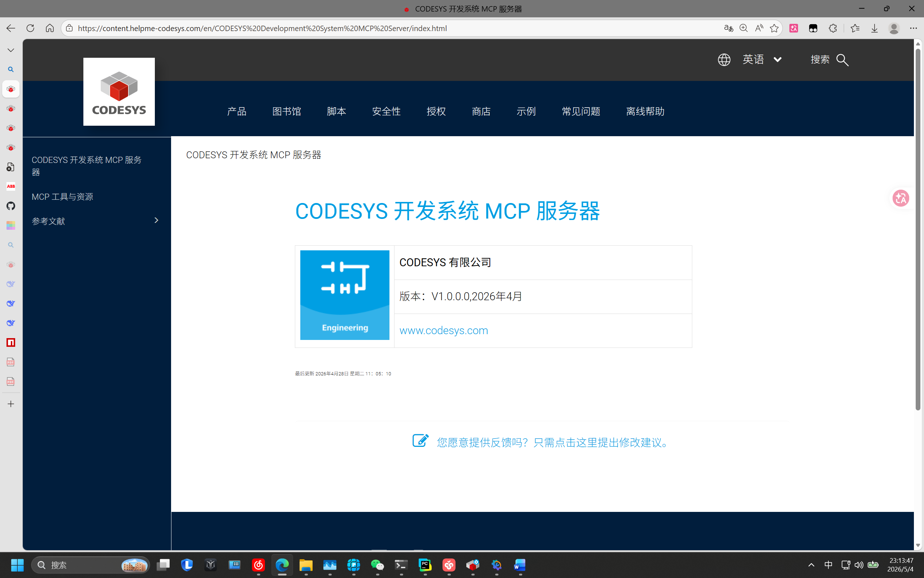Open the Downloads icon in toolbar
This screenshot has height=578, width=924.
click(x=874, y=28)
